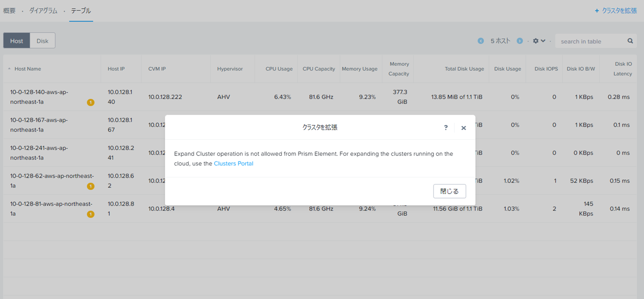This screenshot has height=299, width=644.
Task: Click CVM IP 10.0.128.222
Action: point(165,97)
